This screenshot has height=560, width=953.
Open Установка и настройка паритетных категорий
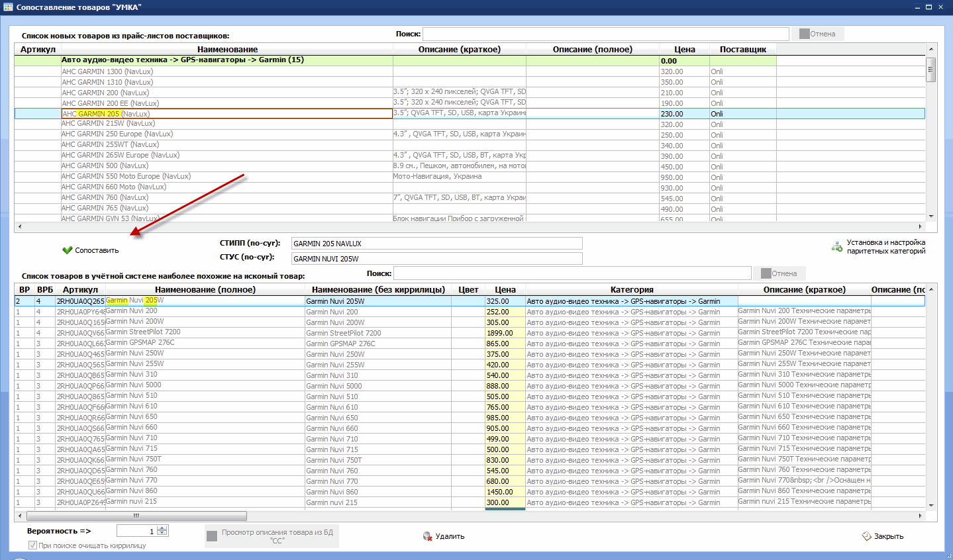coord(878,247)
